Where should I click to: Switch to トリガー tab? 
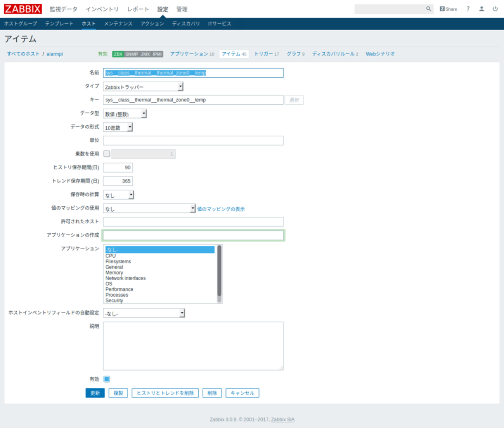tap(267, 54)
